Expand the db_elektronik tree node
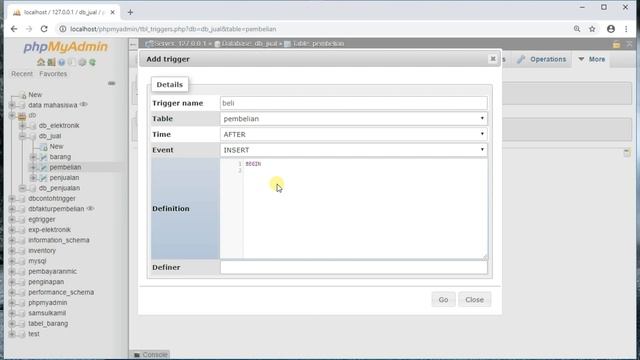 pyautogui.click(x=22, y=126)
